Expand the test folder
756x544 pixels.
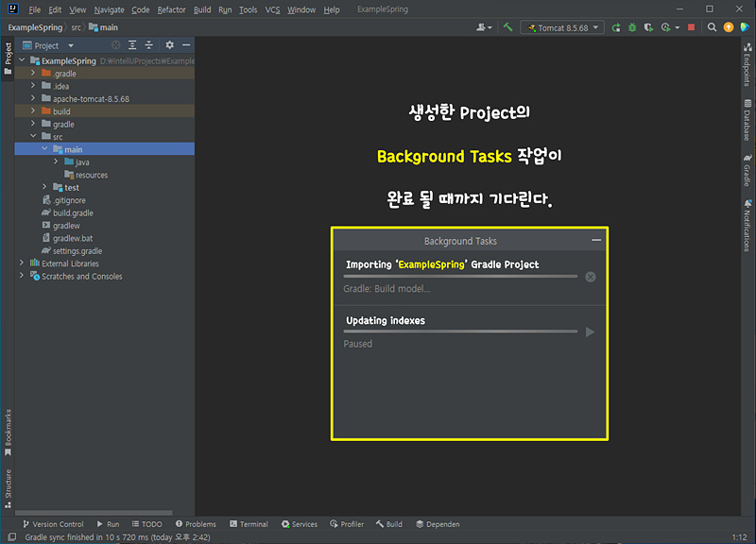pos(44,186)
